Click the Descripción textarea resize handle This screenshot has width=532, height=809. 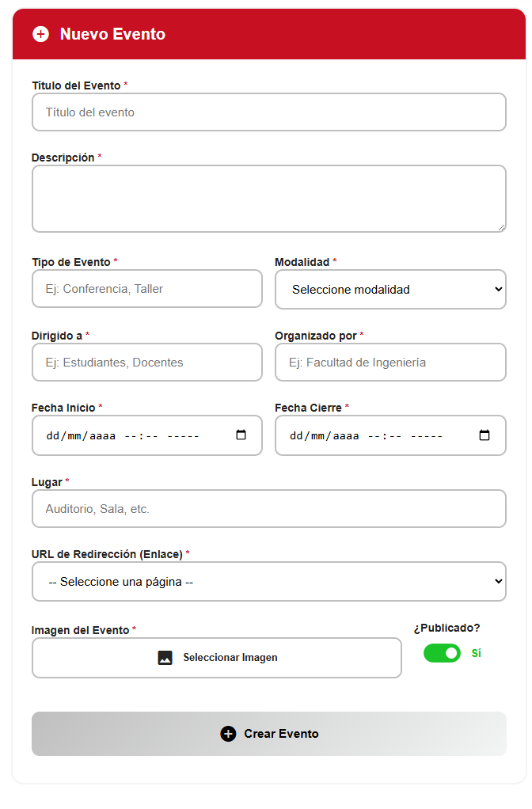tap(501, 227)
